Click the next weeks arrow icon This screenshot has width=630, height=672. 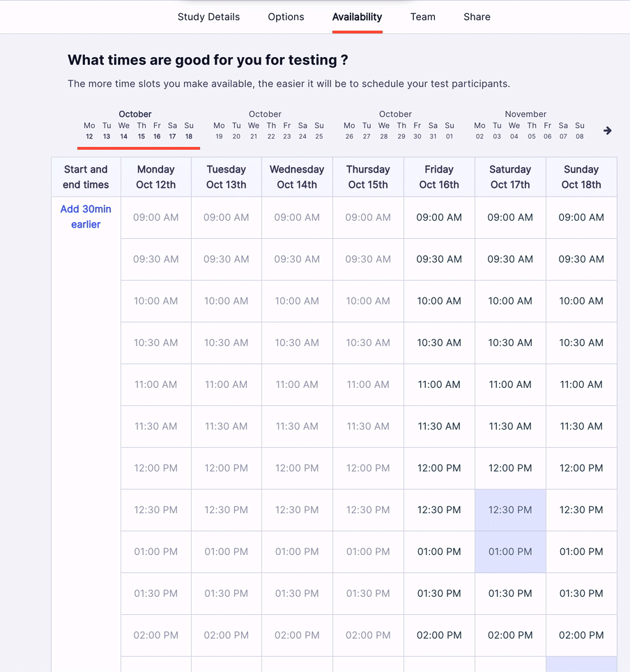pos(607,131)
